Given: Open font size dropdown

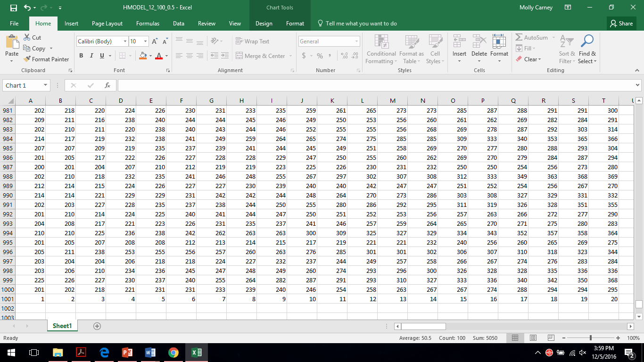Looking at the screenshot, I should click(x=145, y=41).
